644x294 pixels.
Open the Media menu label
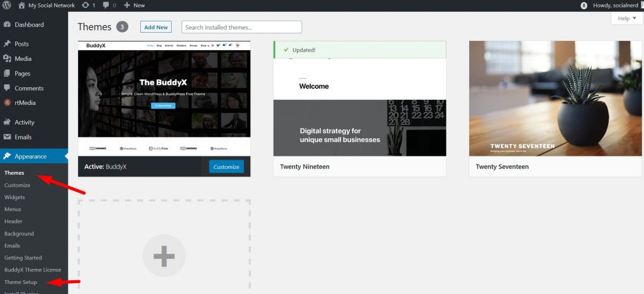coord(23,58)
